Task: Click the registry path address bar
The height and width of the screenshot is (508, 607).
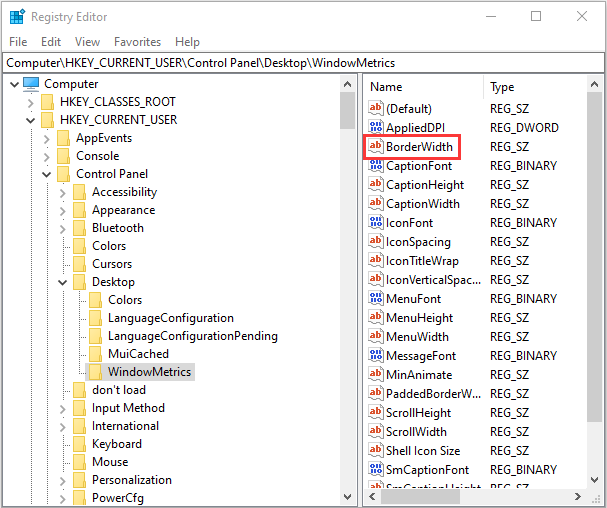Action: pos(303,63)
